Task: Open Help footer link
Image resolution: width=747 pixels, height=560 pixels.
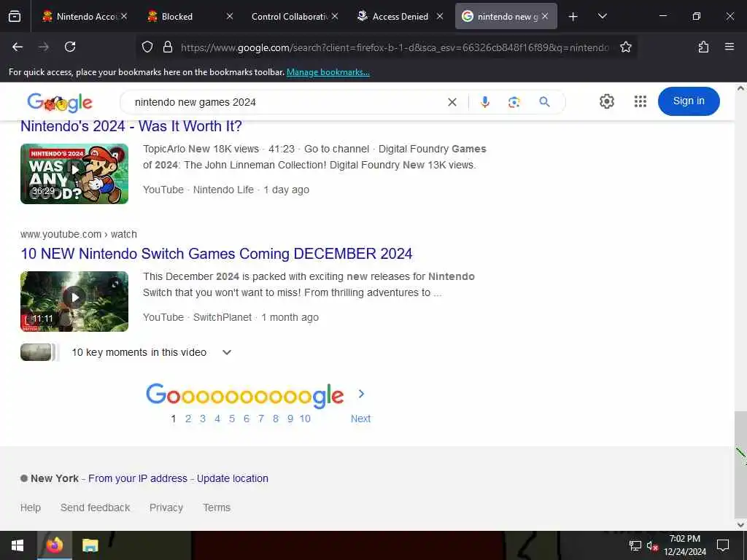Action: tap(31, 507)
